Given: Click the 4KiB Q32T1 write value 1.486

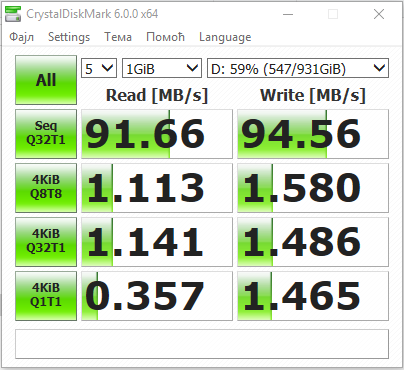Looking at the screenshot, I should coord(313,242).
